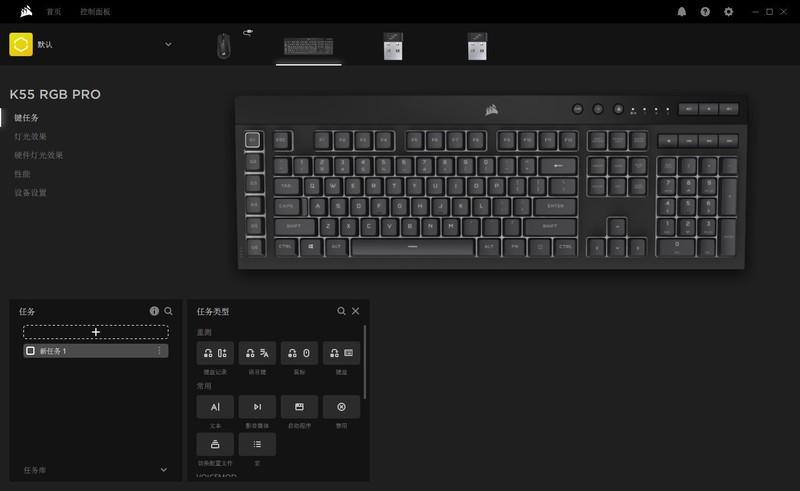Image resolution: width=800 pixels, height=491 pixels.
Task: Select the Backspace key on keyboard image
Action: point(558,166)
